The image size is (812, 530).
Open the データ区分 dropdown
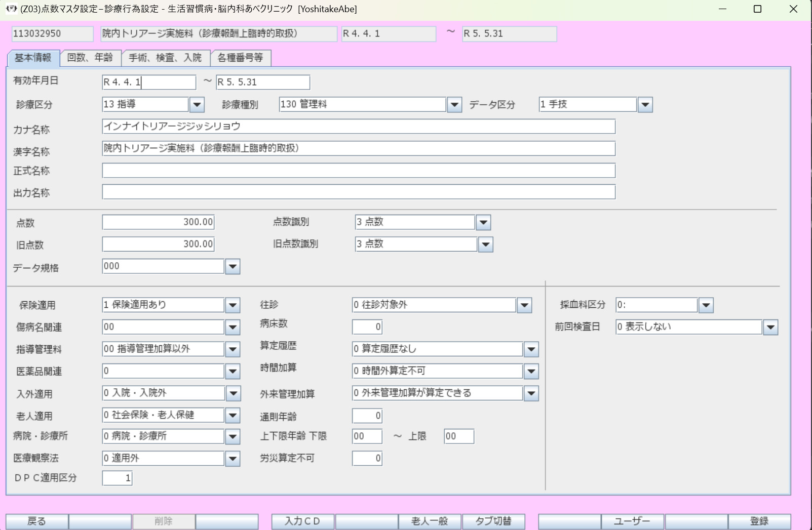click(x=645, y=105)
